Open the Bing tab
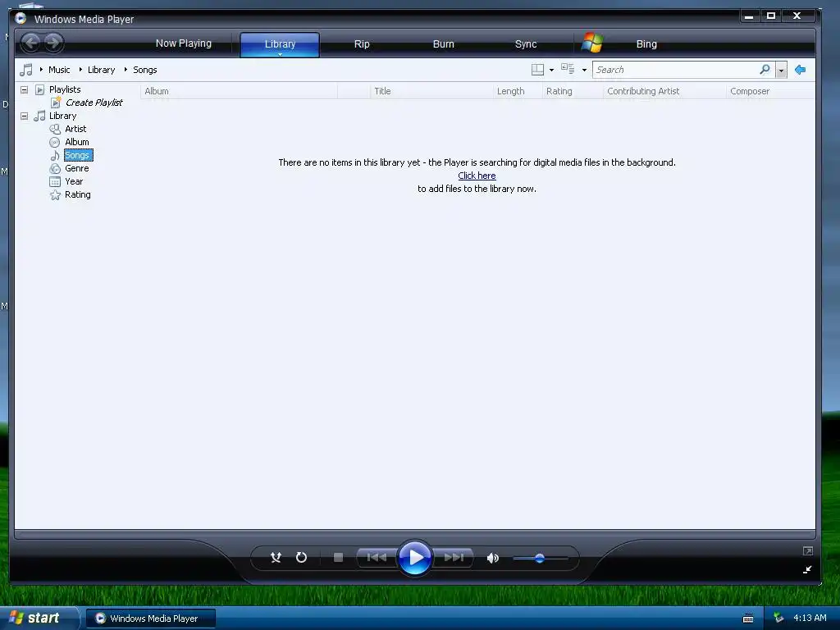The height and width of the screenshot is (630, 840). coord(646,44)
